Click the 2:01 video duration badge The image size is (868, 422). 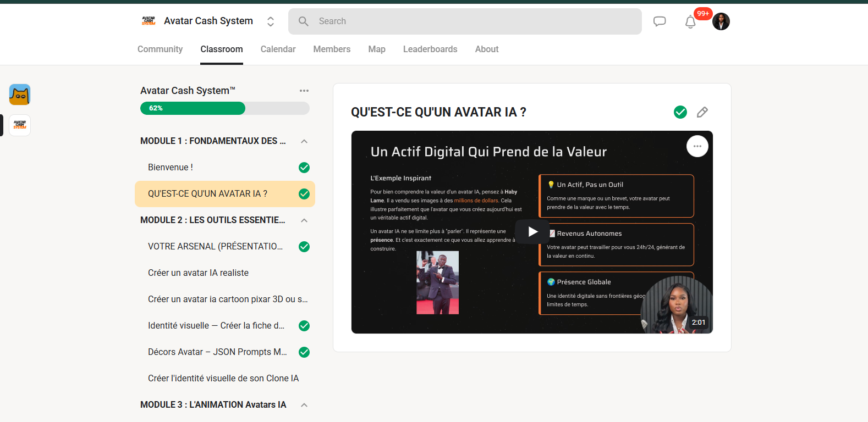pyautogui.click(x=699, y=323)
